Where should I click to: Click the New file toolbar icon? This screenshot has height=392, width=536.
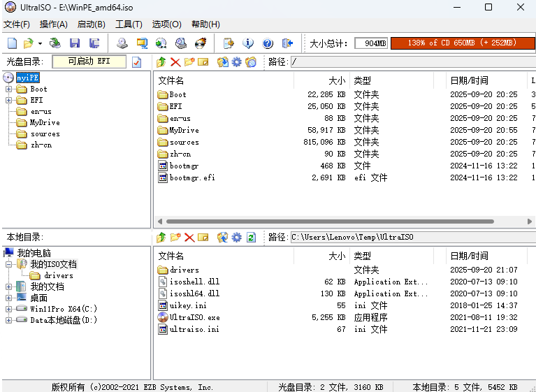(13, 43)
